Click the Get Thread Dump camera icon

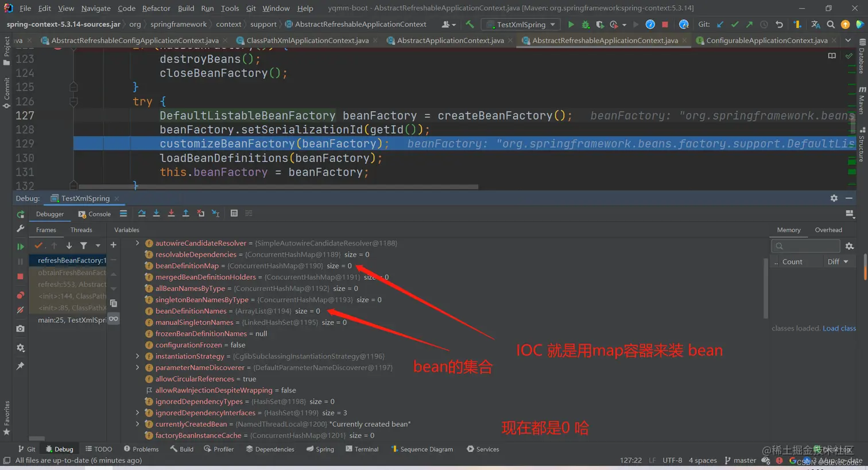point(20,329)
